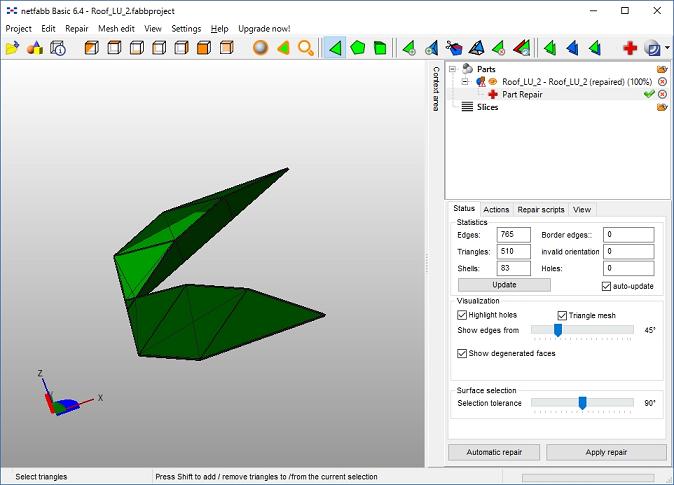
Task: Click open folder icon beside Slices
Action: click(662, 107)
